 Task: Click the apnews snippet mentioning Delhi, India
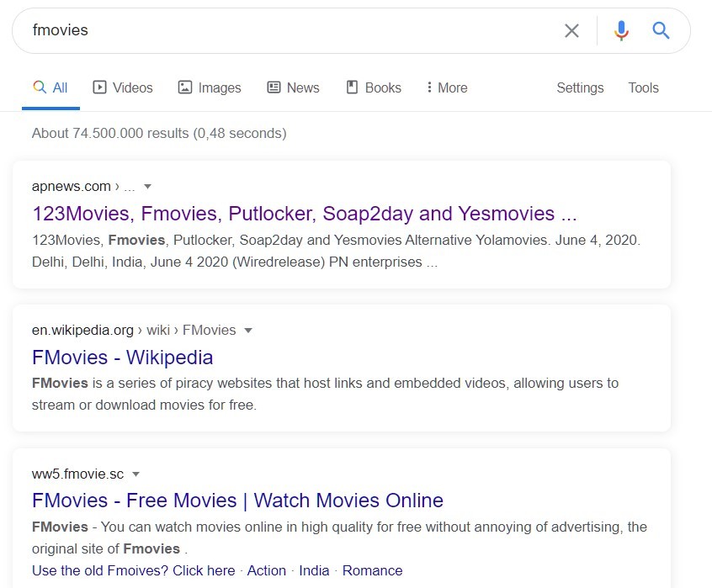(x=336, y=251)
